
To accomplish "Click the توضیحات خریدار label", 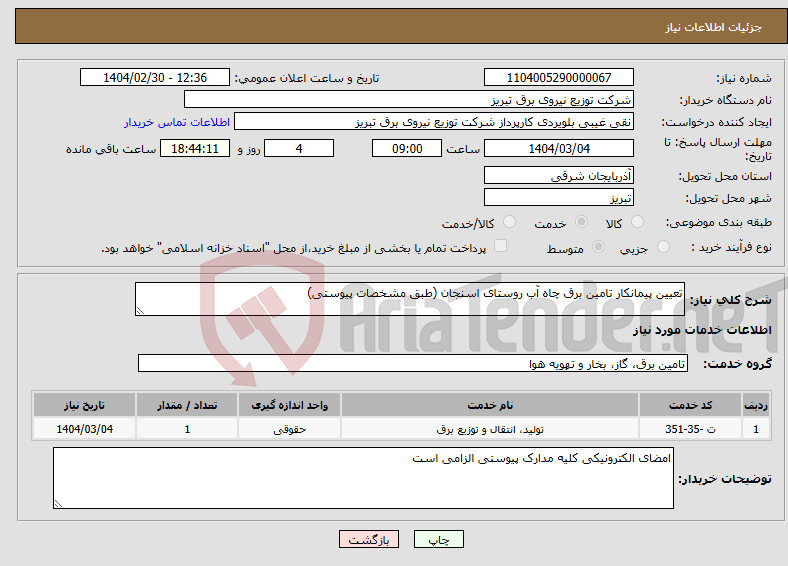I will coord(725,479).
